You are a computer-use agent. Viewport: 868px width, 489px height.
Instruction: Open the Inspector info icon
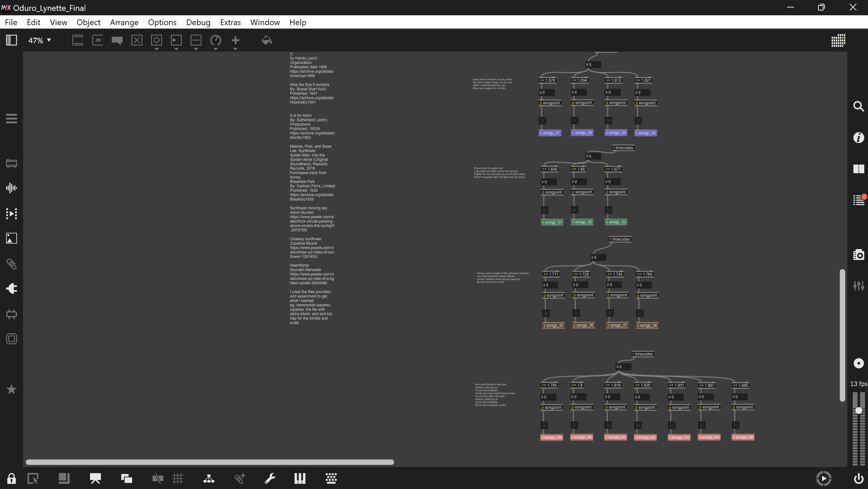point(858,138)
